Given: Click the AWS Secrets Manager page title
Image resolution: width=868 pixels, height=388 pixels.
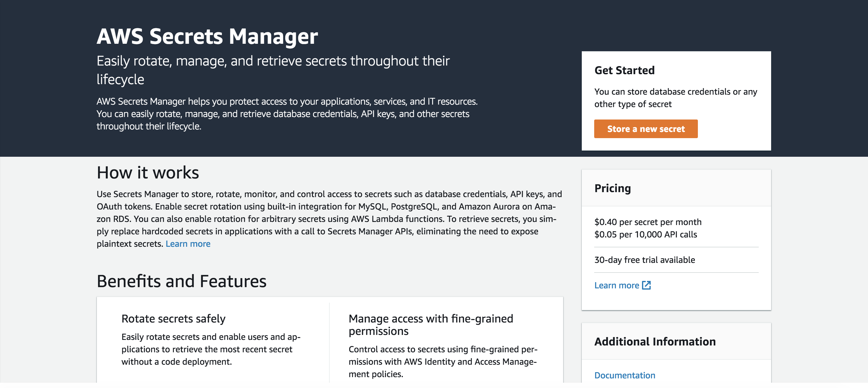Looking at the screenshot, I should pos(207,36).
